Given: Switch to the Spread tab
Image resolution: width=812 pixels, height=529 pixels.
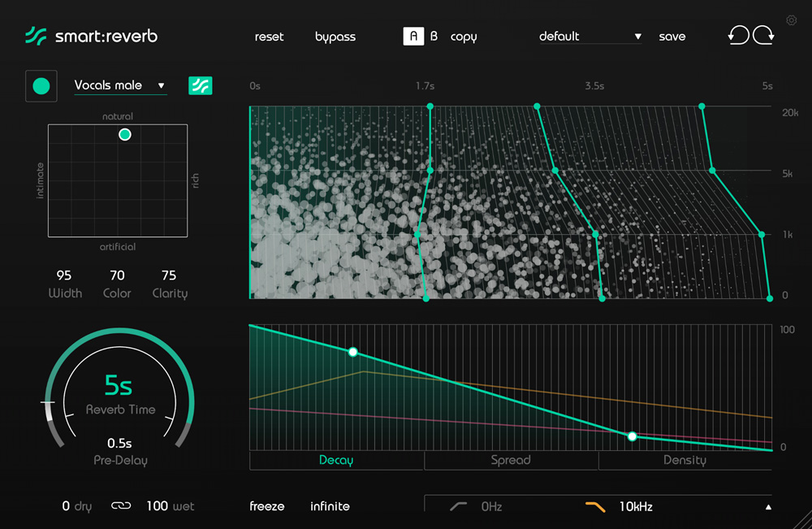Looking at the screenshot, I should (x=511, y=460).
